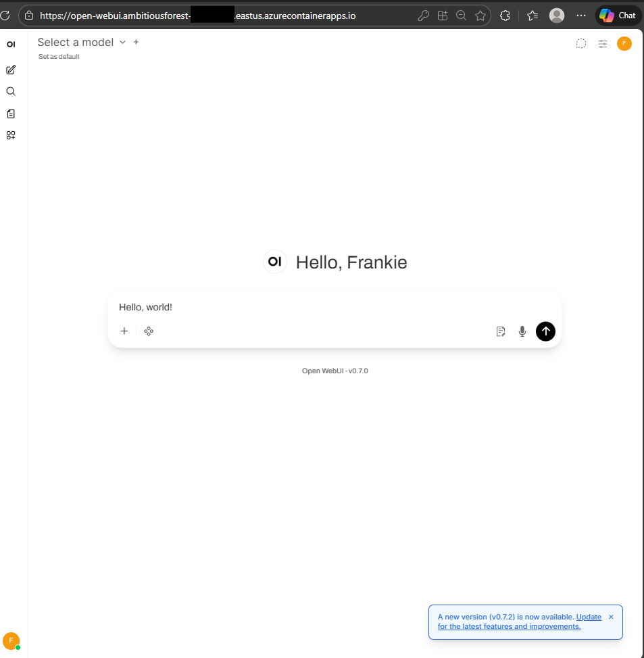Click the new chat pencil icon in sidebar
Image resolution: width=644 pixels, height=658 pixels.
tap(11, 70)
